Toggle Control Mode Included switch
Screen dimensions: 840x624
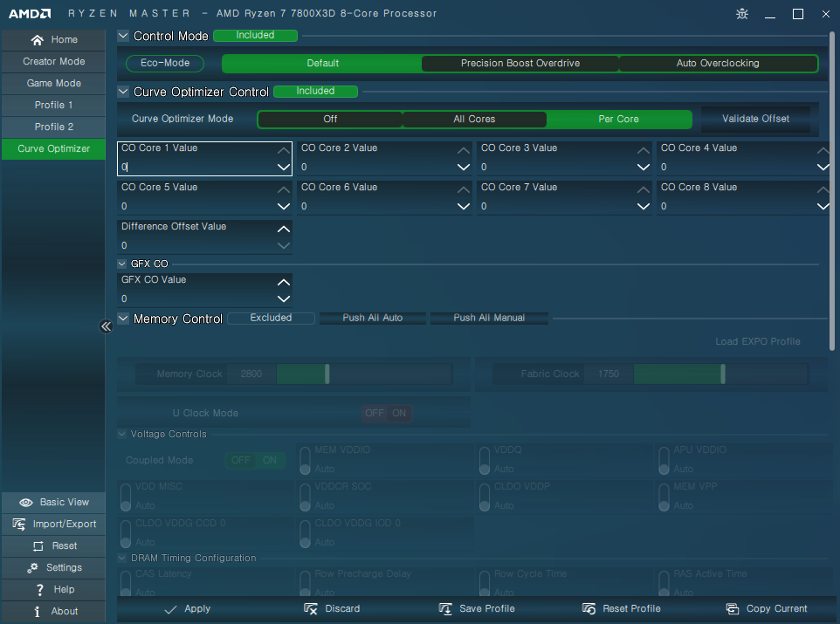(255, 36)
